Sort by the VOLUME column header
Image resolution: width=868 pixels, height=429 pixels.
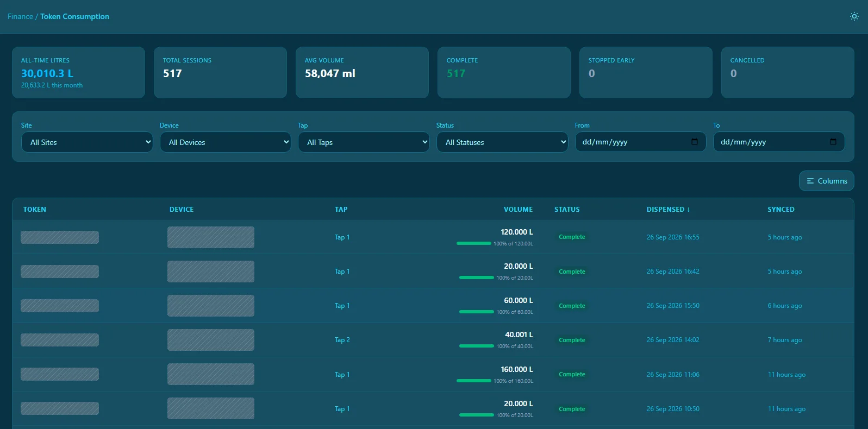point(518,209)
